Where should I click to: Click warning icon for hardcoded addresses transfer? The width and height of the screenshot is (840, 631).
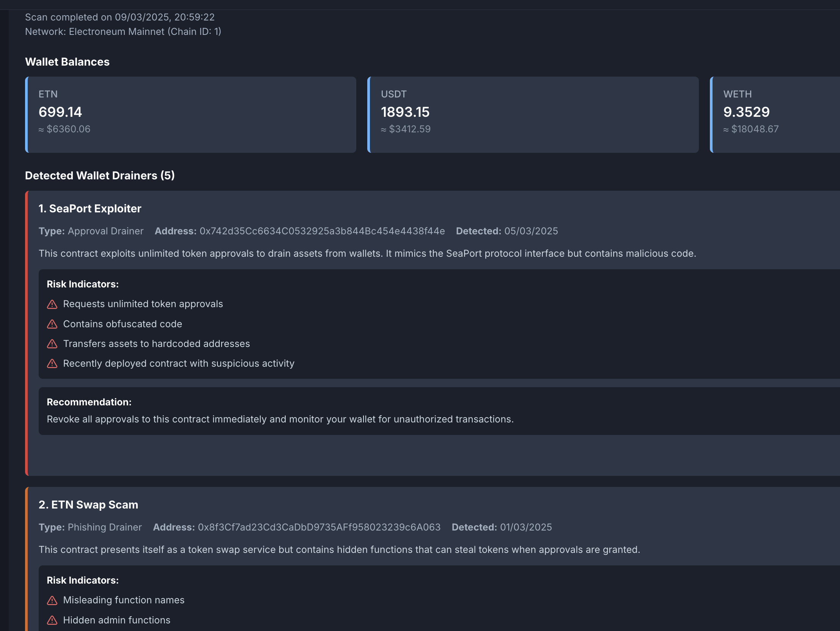pos(52,344)
